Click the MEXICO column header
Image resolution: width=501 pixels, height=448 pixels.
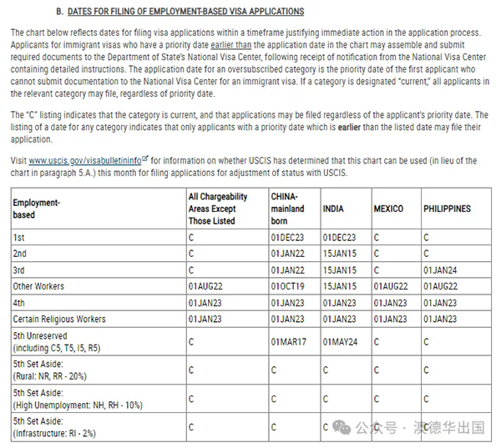click(x=388, y=209)
